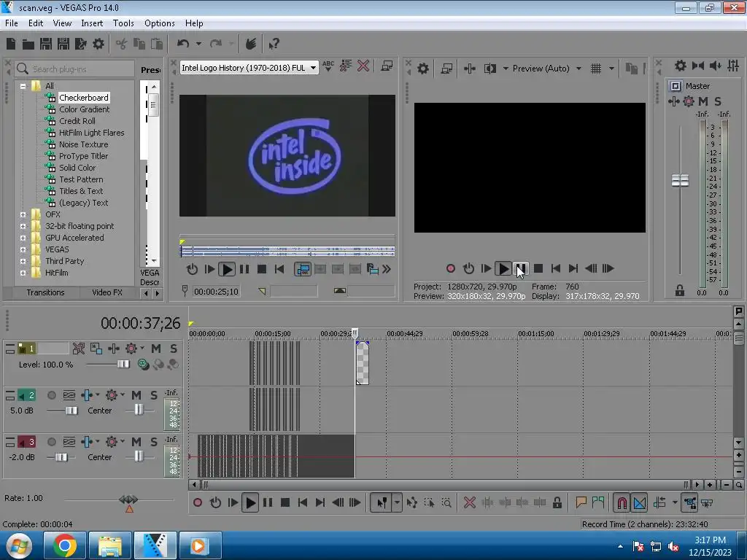
Task: Select the zoom edit tool in the timeline toolbar
Action: [446, 502]
